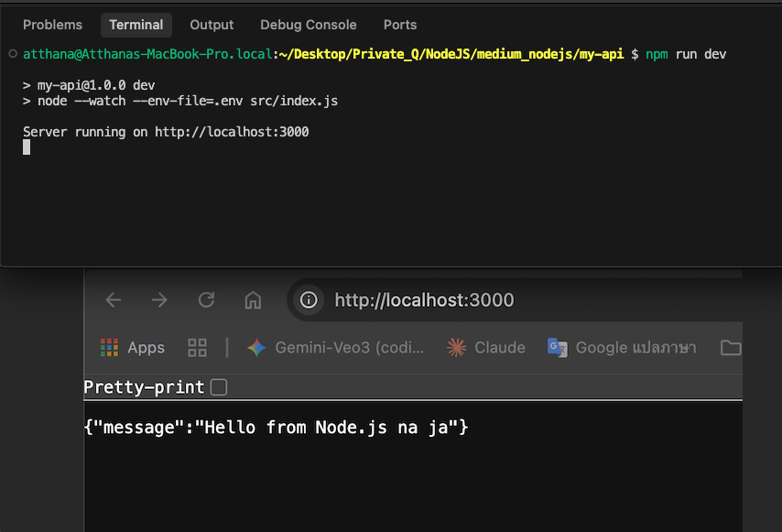
Task: Switch to the Ports tab
Action: click(x=400, y=25)
